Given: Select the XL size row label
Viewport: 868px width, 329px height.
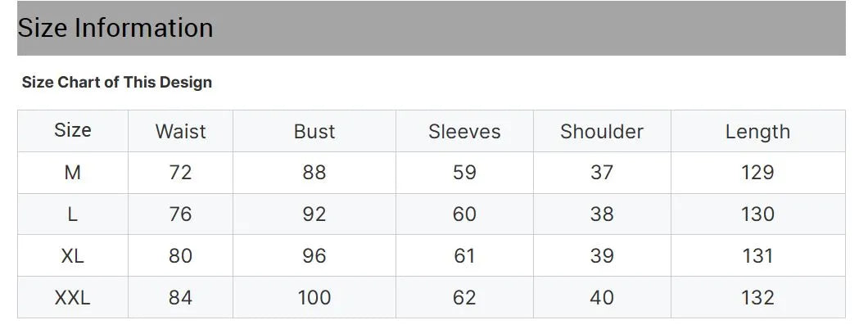Looking at the screenshot, I should 73,256.
